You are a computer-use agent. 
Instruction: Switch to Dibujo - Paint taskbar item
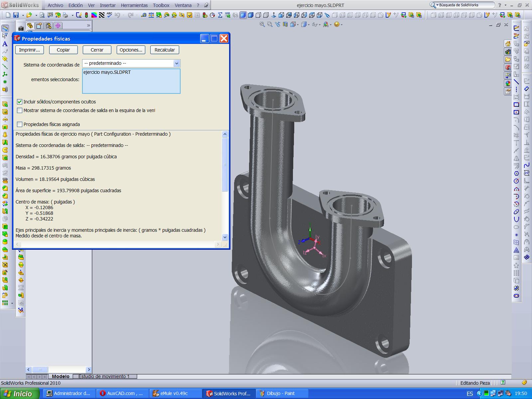click(x=282, y=393)
